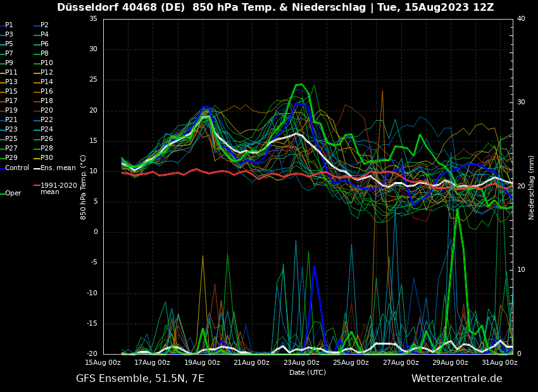Click the 15Aug 00z date tick label
This screenshot has height=392, width=538.
point(103,363)
